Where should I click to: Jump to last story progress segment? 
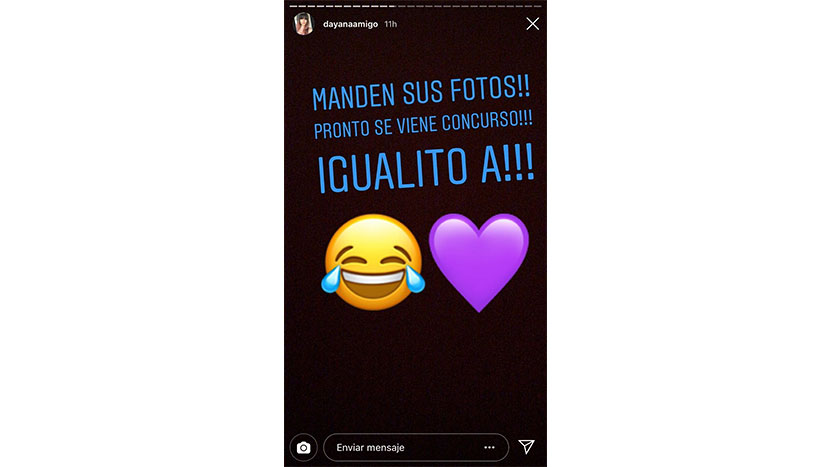[x=537, y=6]
